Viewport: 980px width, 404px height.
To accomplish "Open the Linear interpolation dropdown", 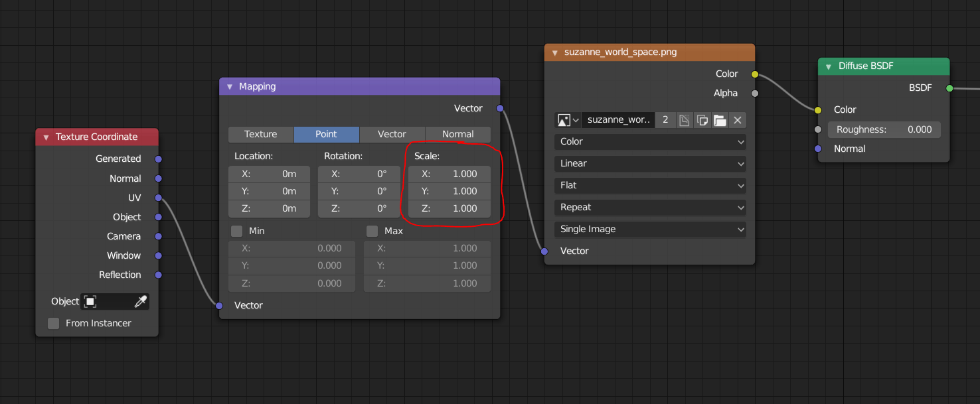I will coord(649,163).
